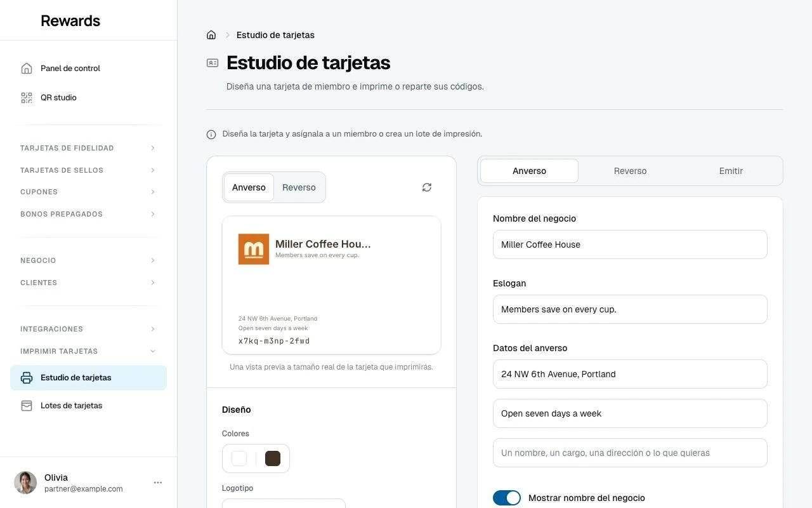Expand the Tarjetas de fidelidad section

pos(88,148)
